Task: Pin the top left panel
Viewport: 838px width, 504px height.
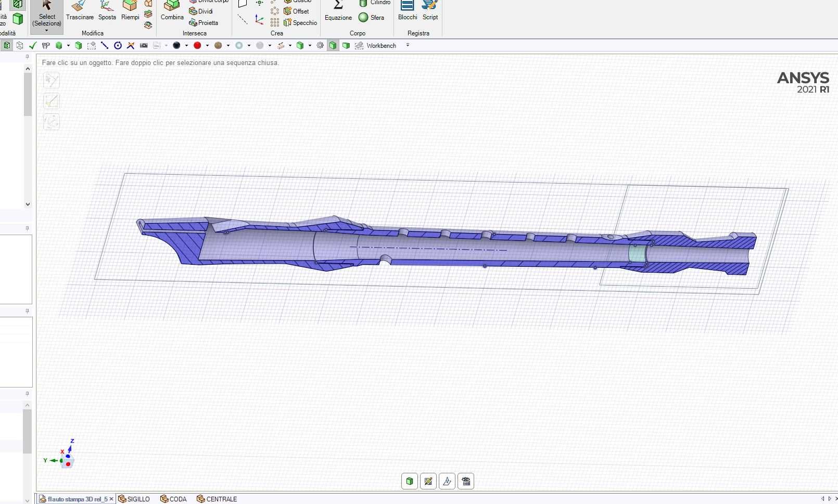Action: point(28,57)
